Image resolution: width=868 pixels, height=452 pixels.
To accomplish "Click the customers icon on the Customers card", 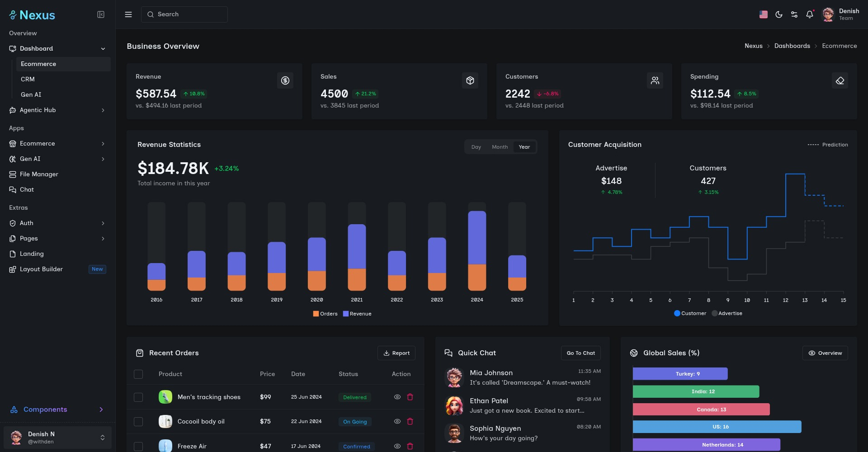I will pos(655,80).
